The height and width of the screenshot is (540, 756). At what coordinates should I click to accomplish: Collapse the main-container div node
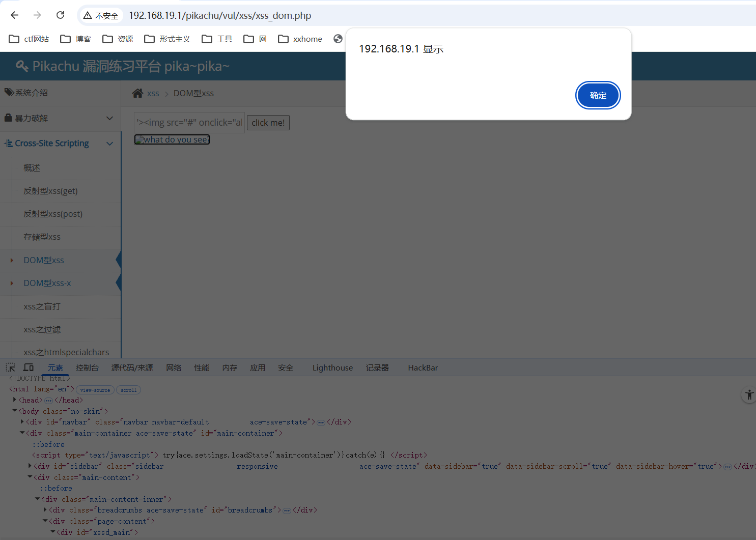[22, 433]
